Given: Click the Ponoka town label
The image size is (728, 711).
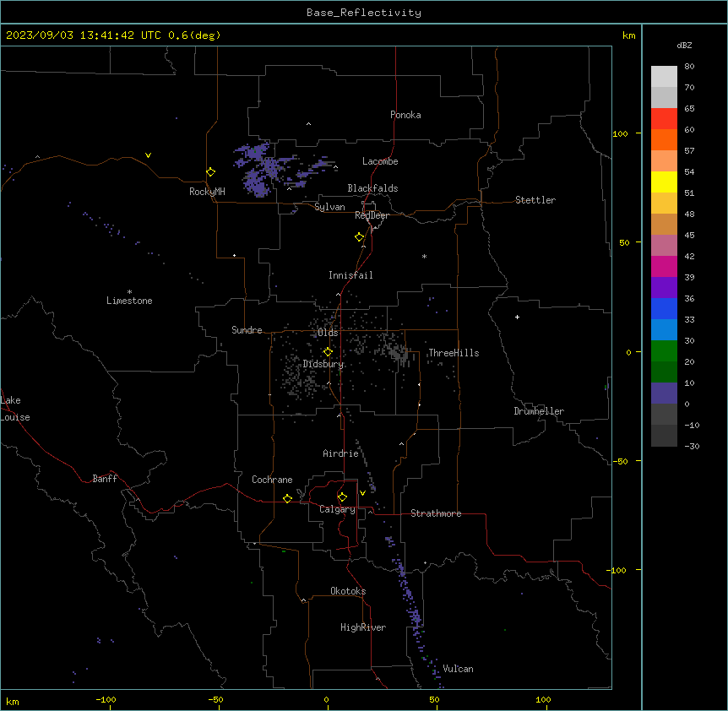Looking at the screenshot, I should pyautogui.click(x=405, y=115).
